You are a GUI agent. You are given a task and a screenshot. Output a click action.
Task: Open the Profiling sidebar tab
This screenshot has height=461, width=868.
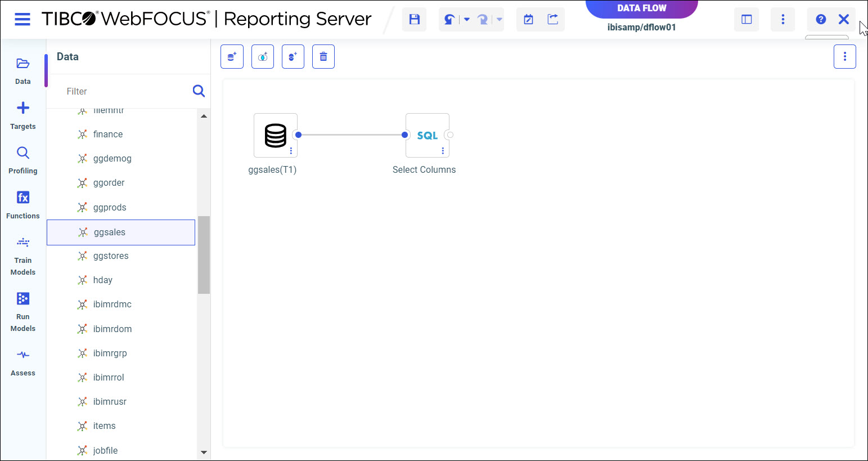click(x=23, y=160)
